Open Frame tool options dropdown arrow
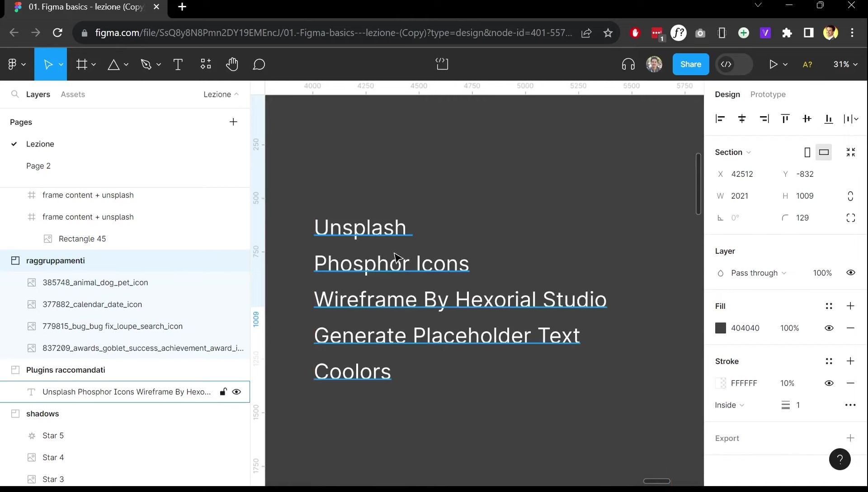Screen dimensions: 868x492 tap(94, 65)
